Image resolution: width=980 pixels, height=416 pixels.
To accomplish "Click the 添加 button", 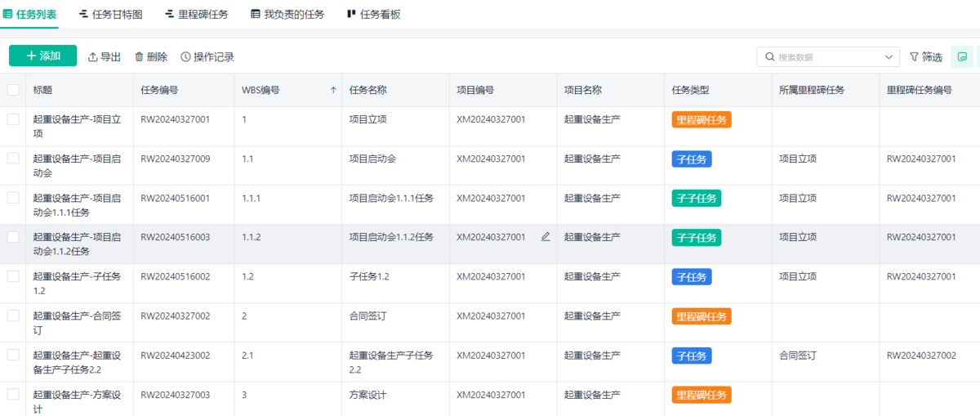I will click(43, 56).
